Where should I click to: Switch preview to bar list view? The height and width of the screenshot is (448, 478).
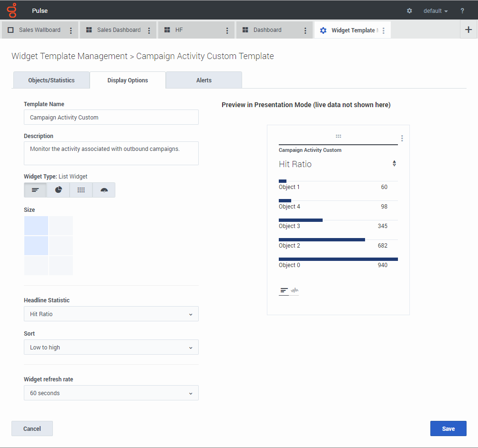[284, 290]
